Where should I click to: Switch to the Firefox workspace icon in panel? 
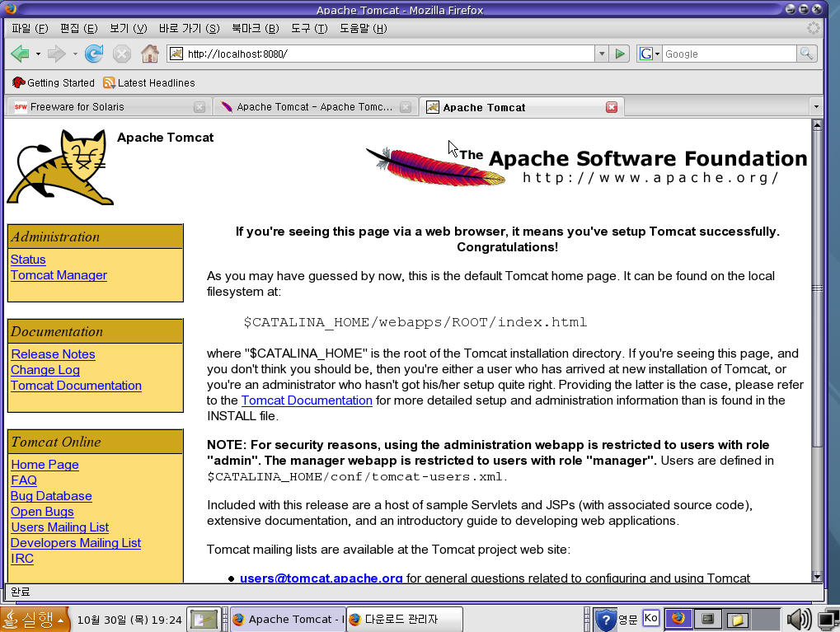(678, 619)
